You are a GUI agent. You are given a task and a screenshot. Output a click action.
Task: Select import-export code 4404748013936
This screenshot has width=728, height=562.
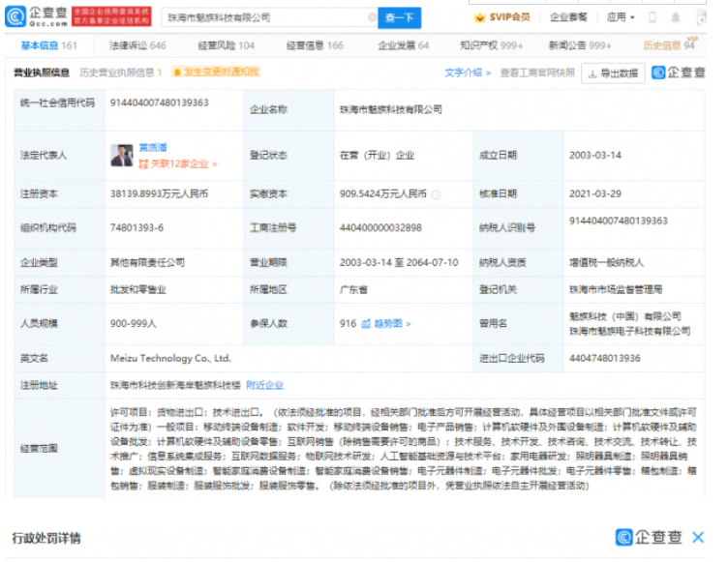604,358
